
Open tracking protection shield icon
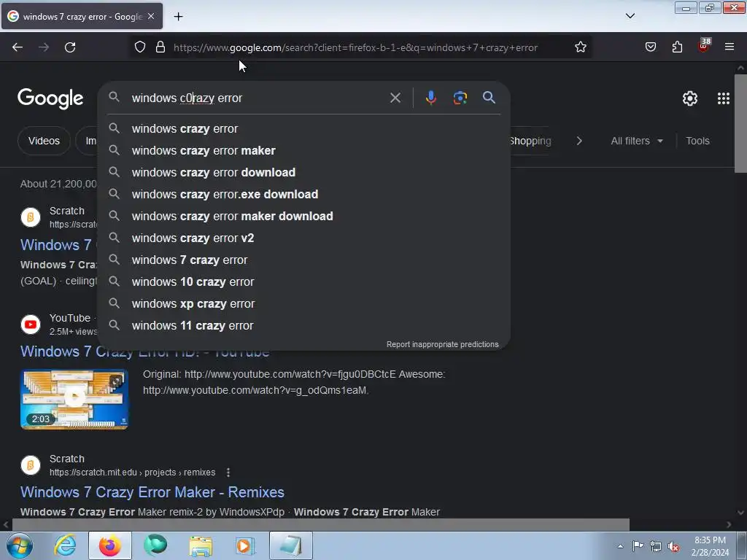coord(139,47)
